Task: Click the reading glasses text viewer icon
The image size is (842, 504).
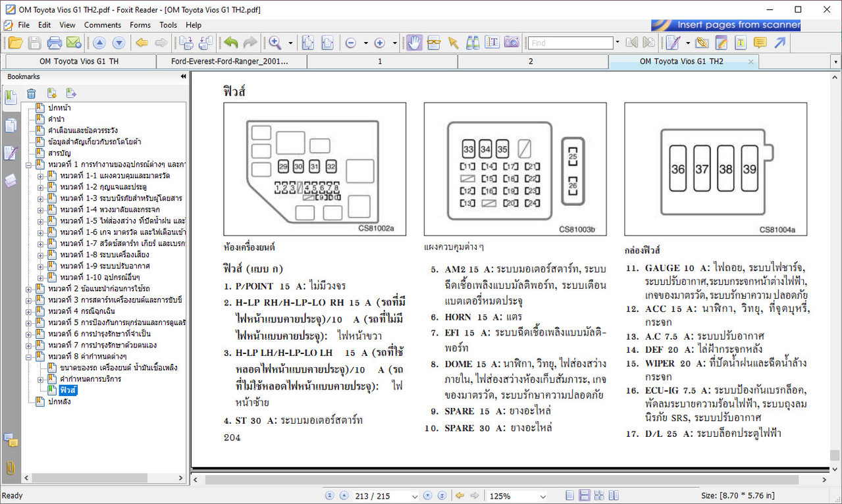Action: [433, 43]
